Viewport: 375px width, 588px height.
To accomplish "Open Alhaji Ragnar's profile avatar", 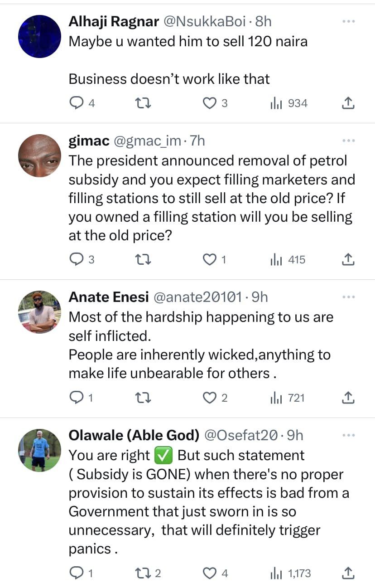I will (x=39, y=36).
